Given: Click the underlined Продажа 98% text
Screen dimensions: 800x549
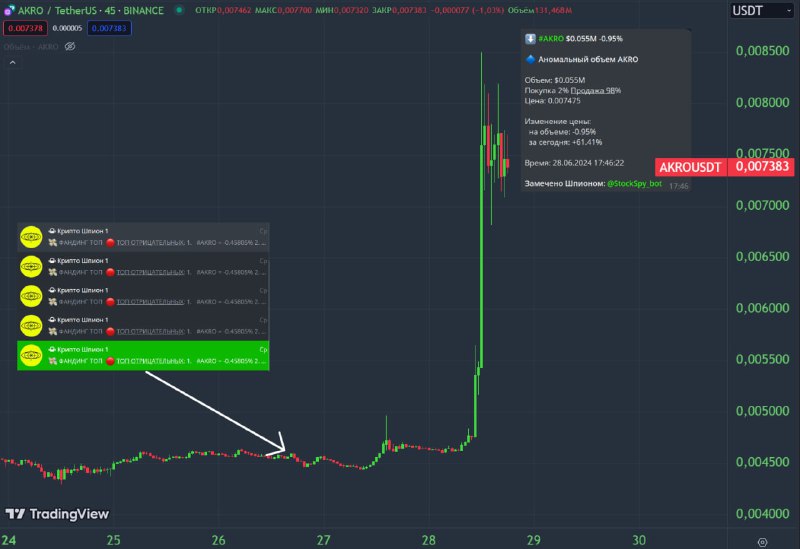Looking at the screenshot, I should coord(595,90).
